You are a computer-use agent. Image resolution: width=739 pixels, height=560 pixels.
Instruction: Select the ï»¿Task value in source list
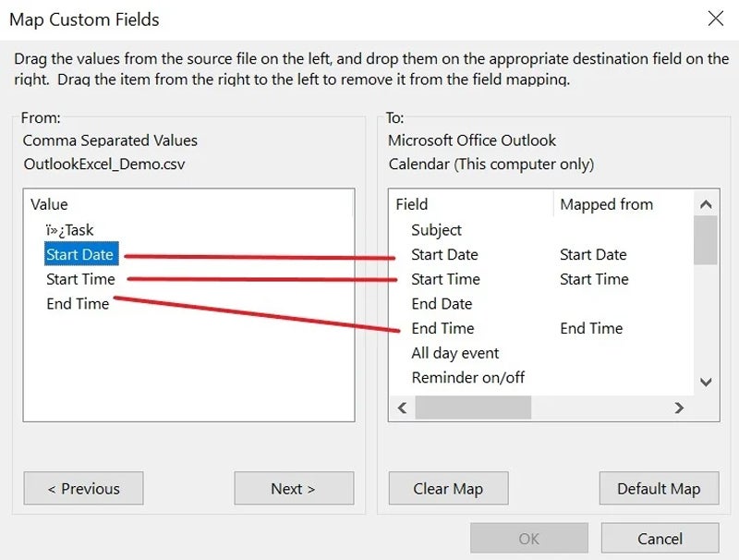[70, 230]
